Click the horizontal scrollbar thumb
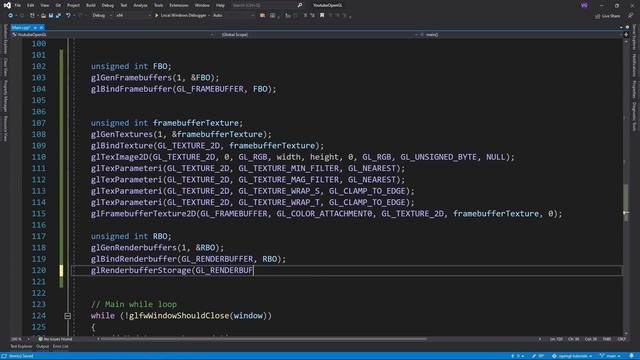 point(263,339)
